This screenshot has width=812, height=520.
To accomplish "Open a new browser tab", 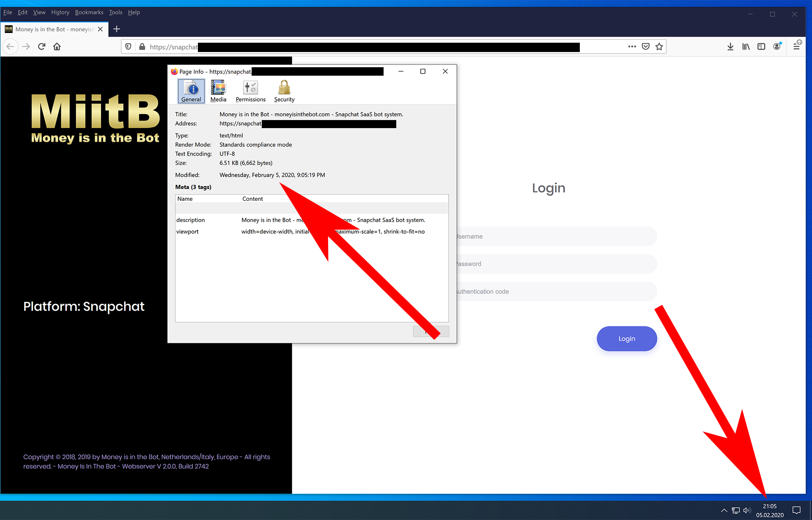I will click(x=117, y=29).
